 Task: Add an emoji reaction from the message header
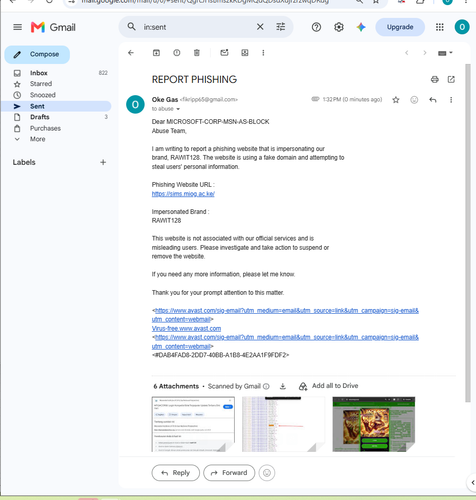click(414, 100)
